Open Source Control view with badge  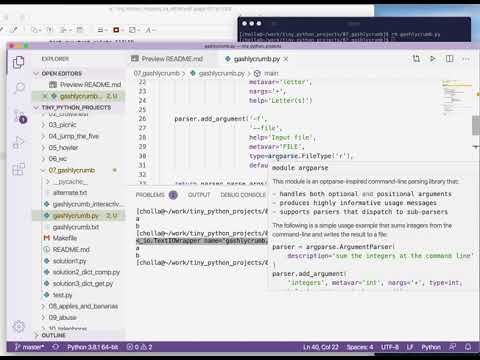coord(19,116)
